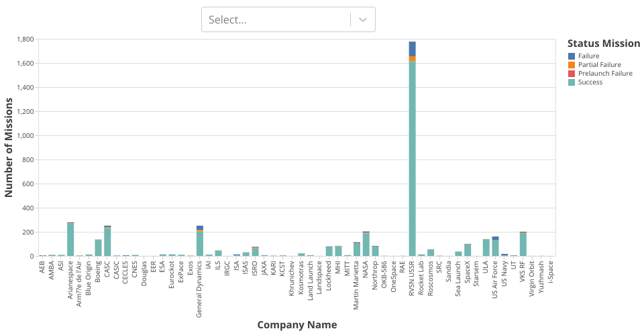The height and width of the screenshot is (335, 644).
Task: Click the VKS RF bar
Action: click(523, 245)
